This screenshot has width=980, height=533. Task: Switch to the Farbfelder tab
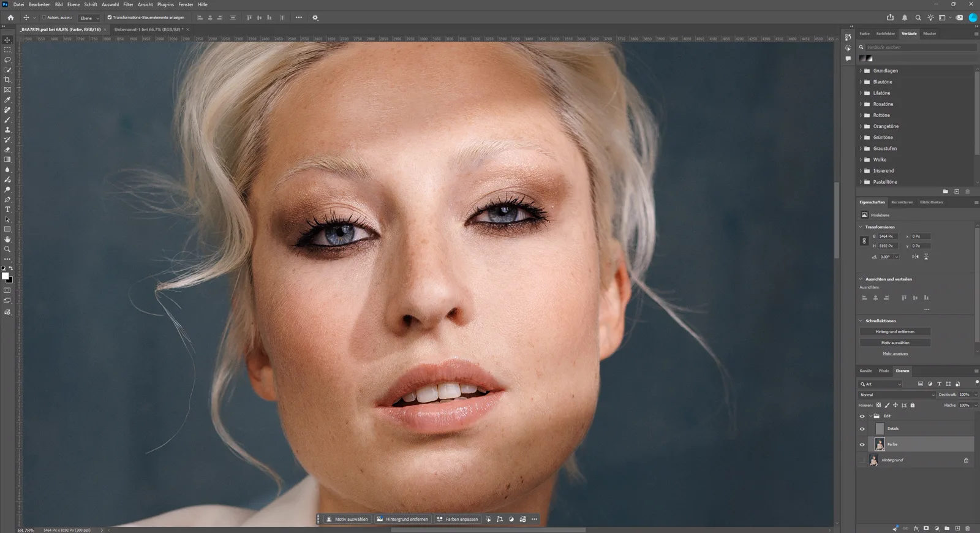[885, 34]
